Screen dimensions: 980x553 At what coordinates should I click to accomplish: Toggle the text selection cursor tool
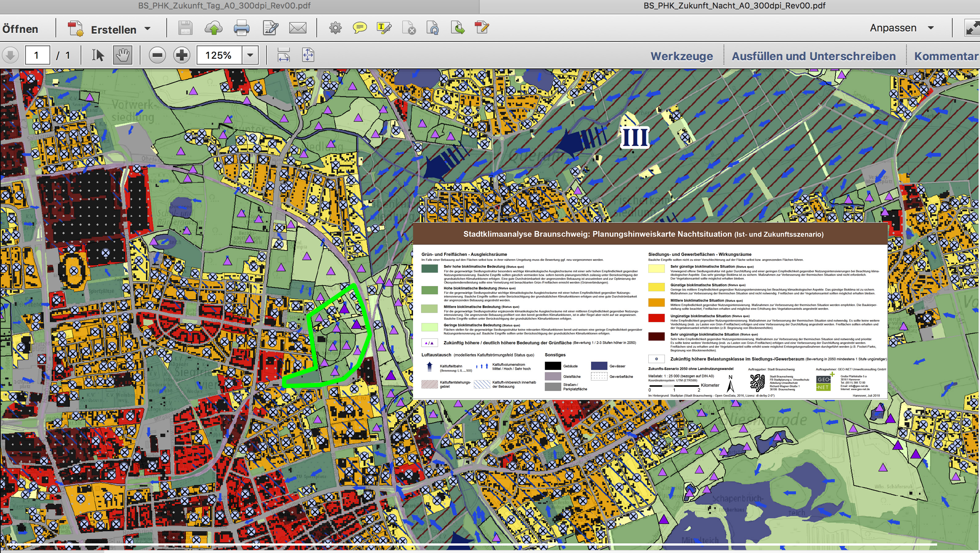click(98, 55)
